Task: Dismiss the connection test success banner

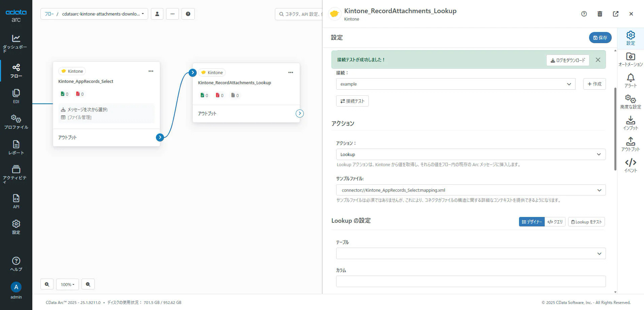Action: pos(598,60)
